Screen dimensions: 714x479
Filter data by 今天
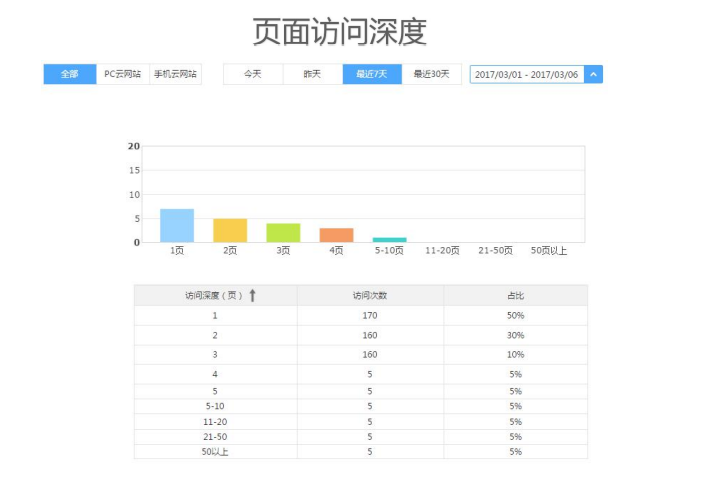pos(252,74)
